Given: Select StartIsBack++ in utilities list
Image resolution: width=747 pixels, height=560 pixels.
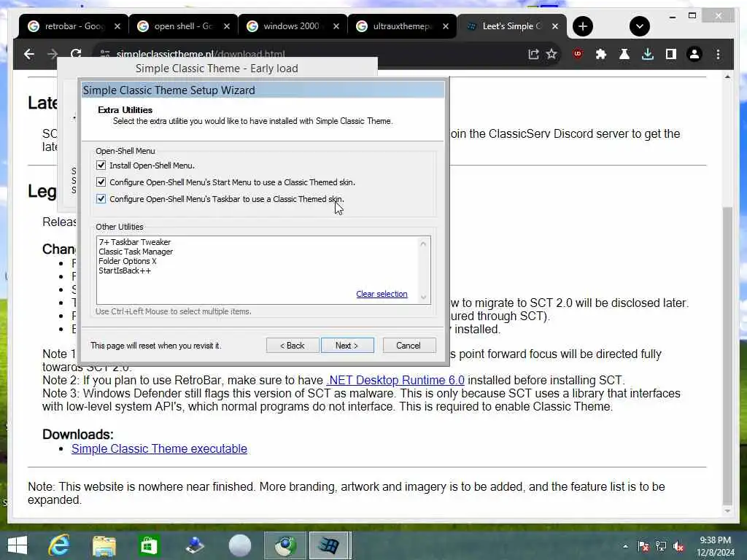Looking at the screenshot, I should point(125,271).
